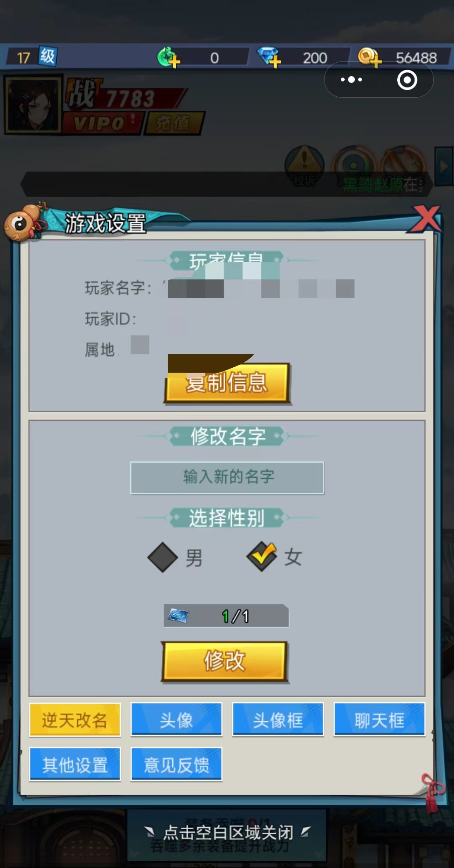Open 其他设置 settings
Image resolution: width=454 pixels, height=868 pixels.
[75, 764]
